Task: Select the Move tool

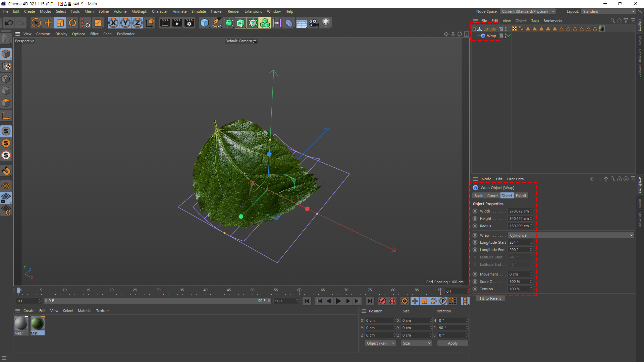Action: pyautogui.click(x=48, y=23)
